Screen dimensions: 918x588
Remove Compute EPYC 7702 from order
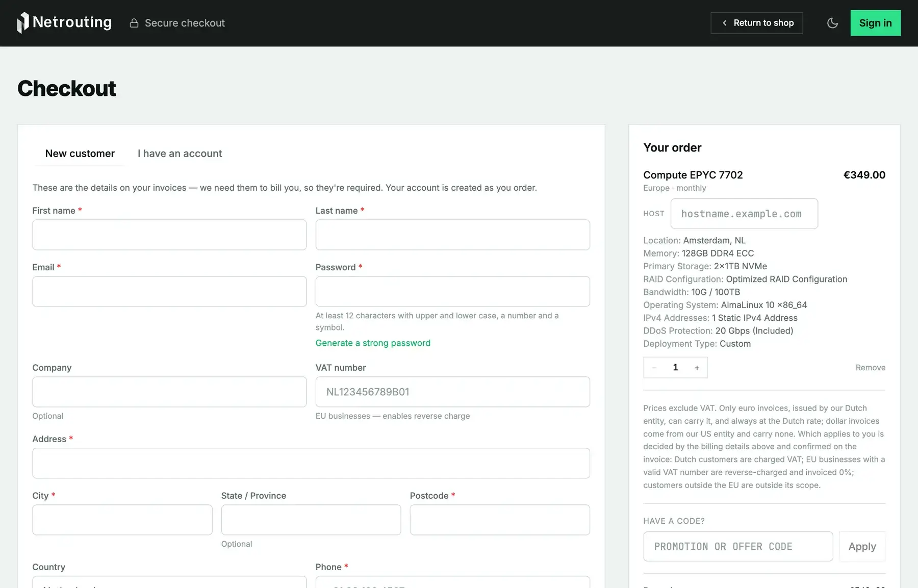[870, 368]
